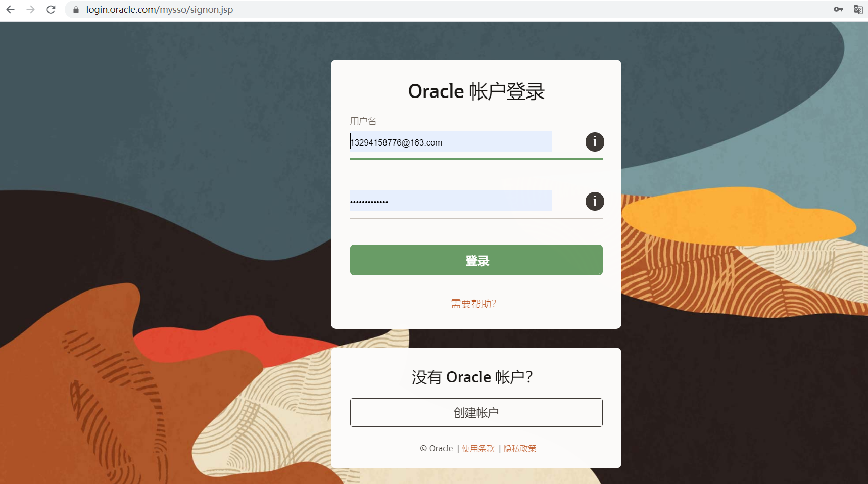Open saved passwords via key icon
Viewport: 868px width, 484px height.
(x=838, y=9)
